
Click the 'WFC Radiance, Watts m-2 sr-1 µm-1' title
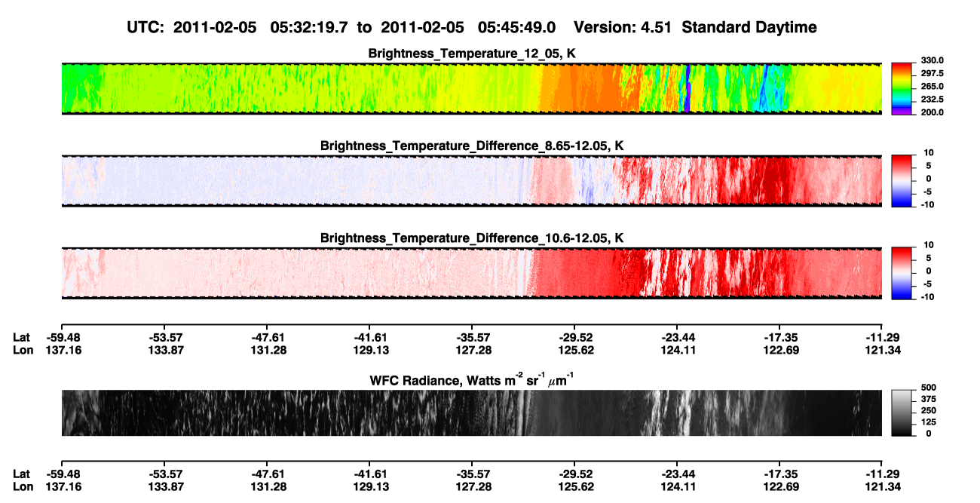[472, 379]
